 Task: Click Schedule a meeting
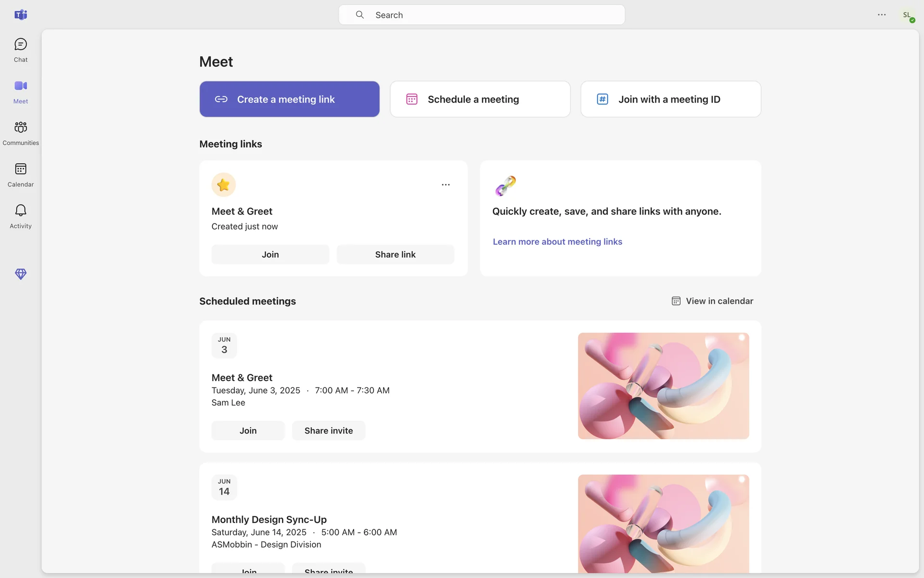click(x=480, y=99)
